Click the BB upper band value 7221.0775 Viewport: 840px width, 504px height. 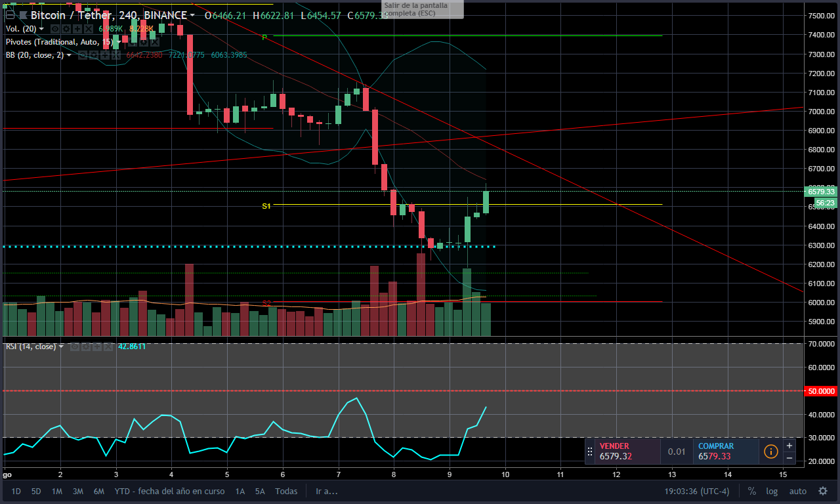187,55
